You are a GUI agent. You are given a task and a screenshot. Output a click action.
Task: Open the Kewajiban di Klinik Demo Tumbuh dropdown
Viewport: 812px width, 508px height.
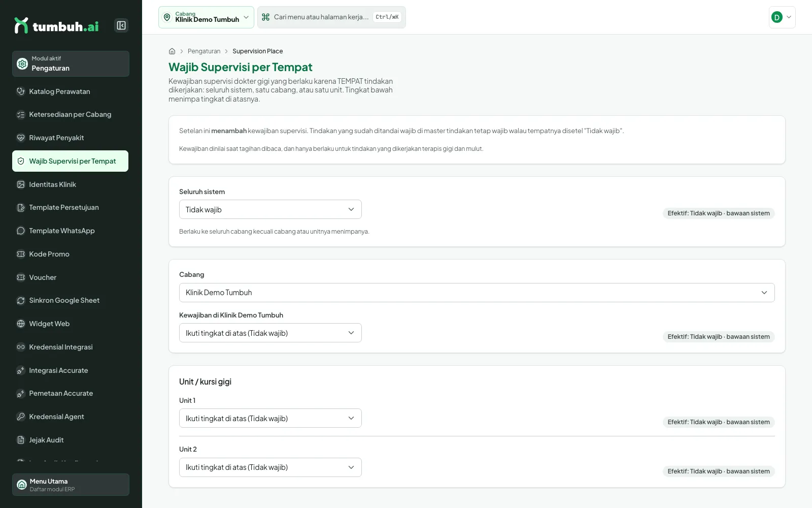pyautogui.click(x=270, y=333)
